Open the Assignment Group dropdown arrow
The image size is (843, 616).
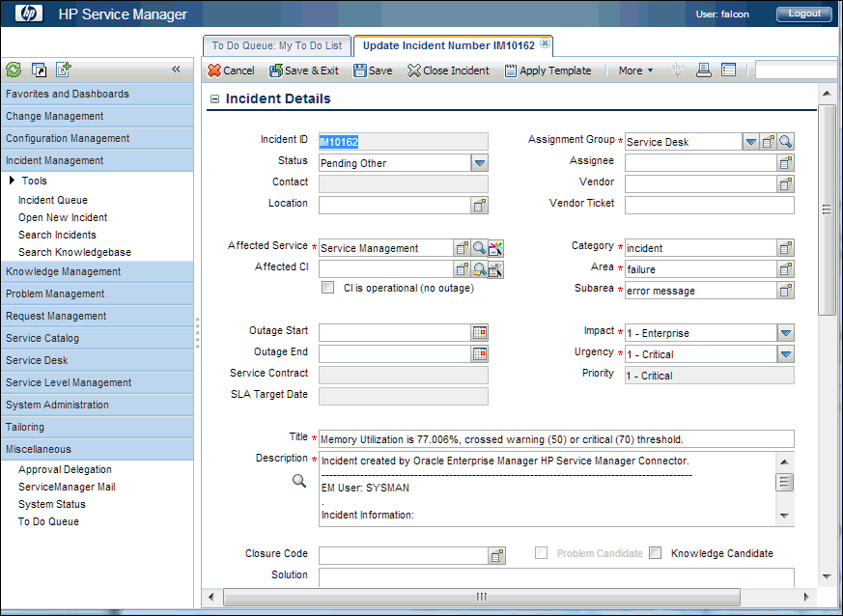point(751,142)
